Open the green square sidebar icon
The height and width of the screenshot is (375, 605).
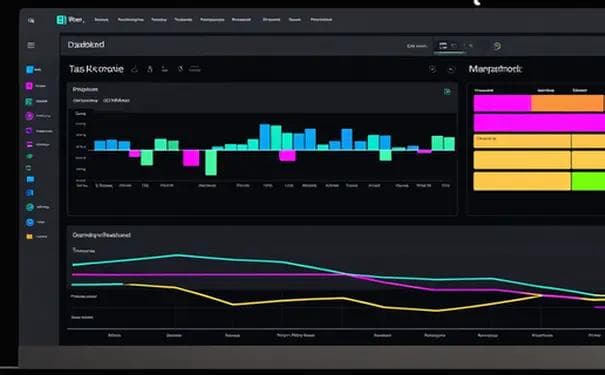29,101
